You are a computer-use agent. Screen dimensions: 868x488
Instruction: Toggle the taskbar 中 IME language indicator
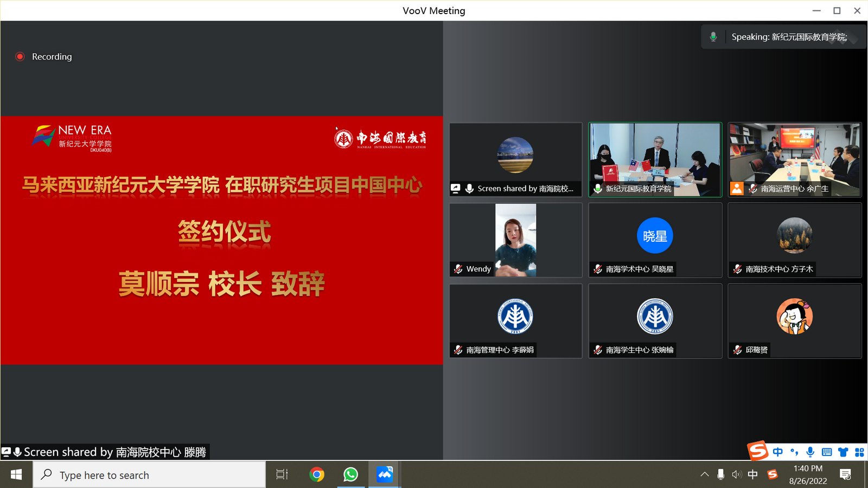pyautogui.click(x=753, y=474)
